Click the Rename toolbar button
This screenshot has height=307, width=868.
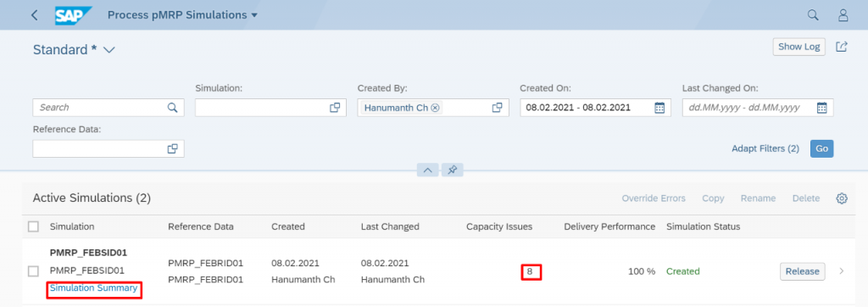tap(758, 198)
